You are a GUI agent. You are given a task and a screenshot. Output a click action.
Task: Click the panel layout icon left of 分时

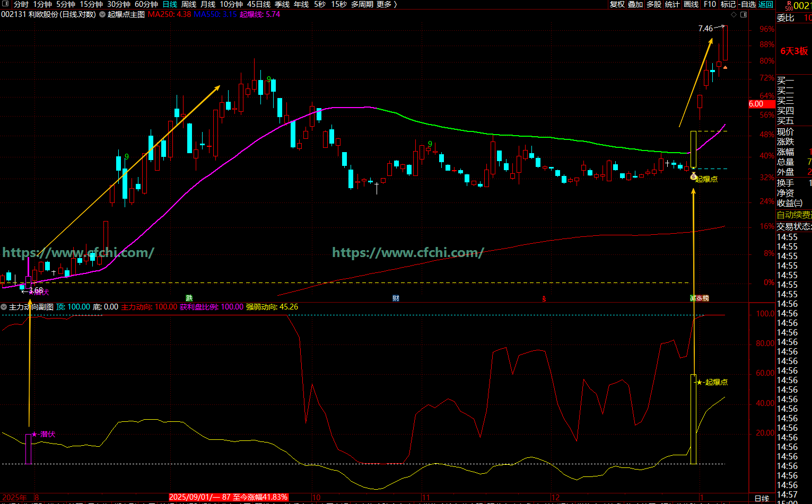[x=6, y=4]
